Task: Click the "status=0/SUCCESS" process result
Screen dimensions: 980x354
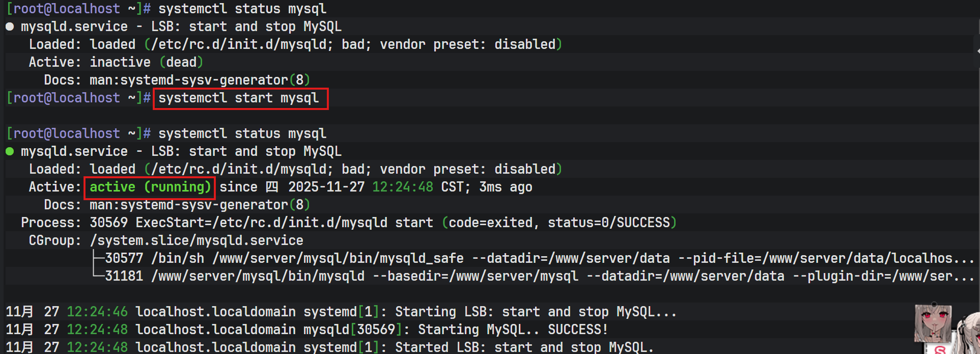Action: click(609, 223)
